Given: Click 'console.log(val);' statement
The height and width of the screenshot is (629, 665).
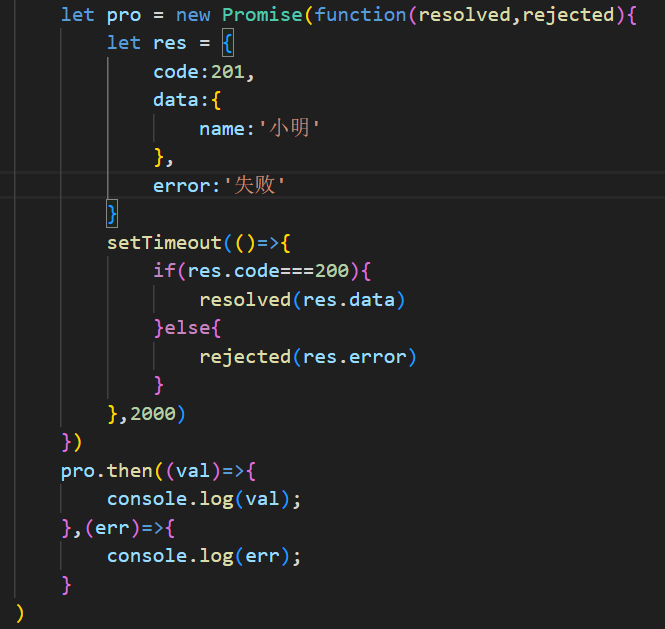Looking at the screenshot, I should pos(204,499).
